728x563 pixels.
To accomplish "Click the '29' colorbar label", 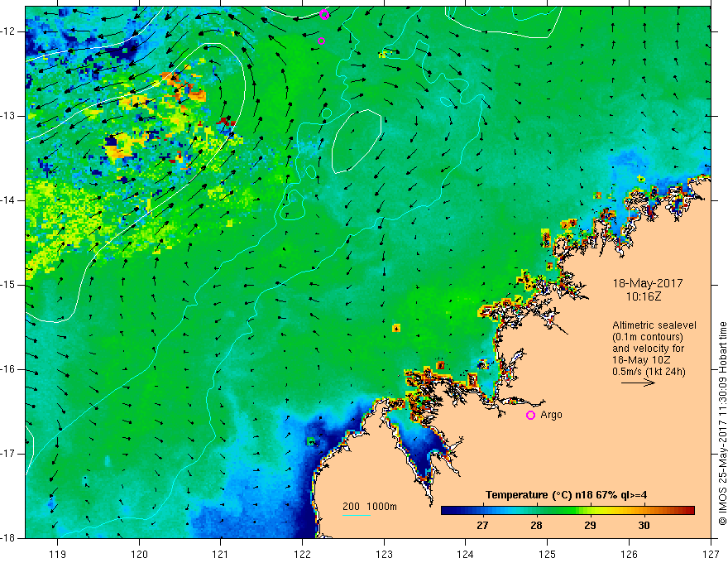I will click(x=590, y=526).
